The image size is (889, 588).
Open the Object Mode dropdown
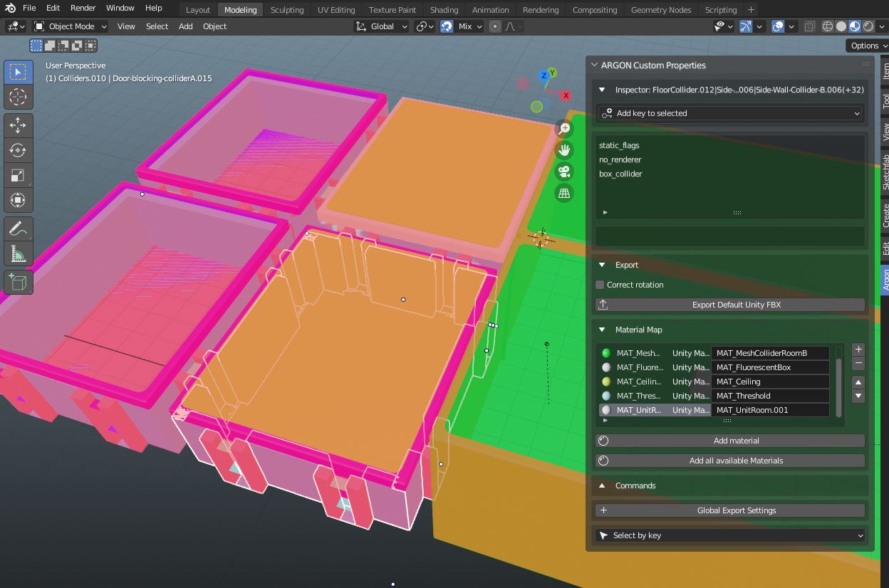71,26
